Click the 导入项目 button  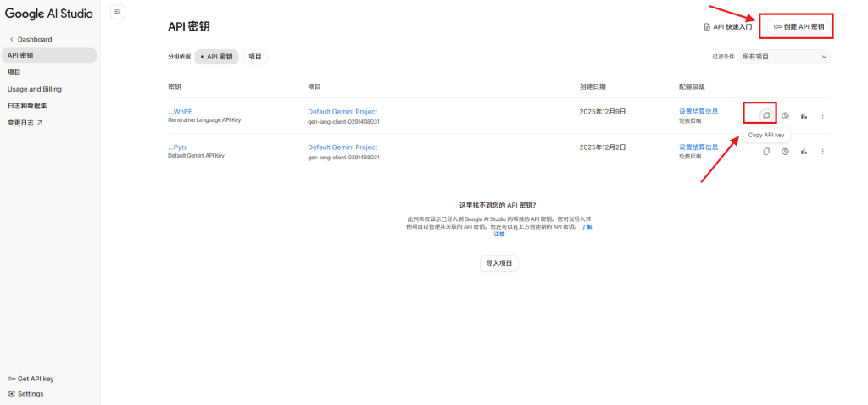(499, 264)
